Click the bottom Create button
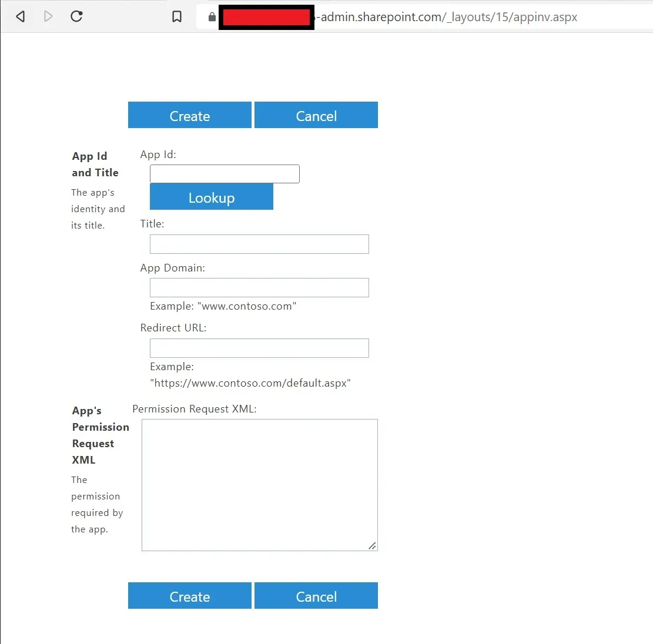 pos(189,595)
